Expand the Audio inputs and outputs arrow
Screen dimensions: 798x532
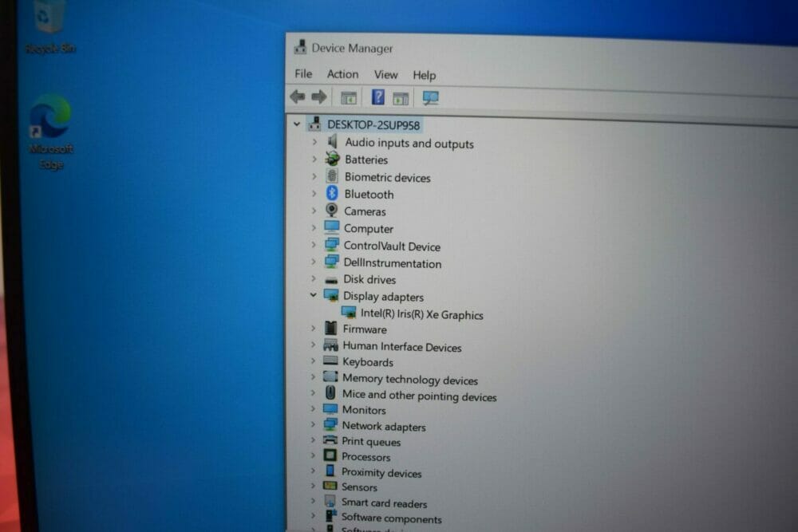point(314,142)
